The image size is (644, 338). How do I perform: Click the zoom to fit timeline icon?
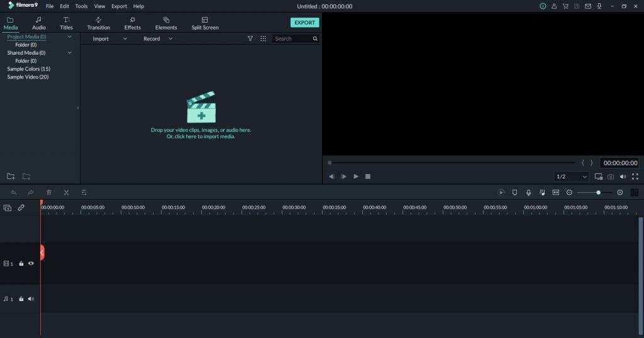coord(556,192)
